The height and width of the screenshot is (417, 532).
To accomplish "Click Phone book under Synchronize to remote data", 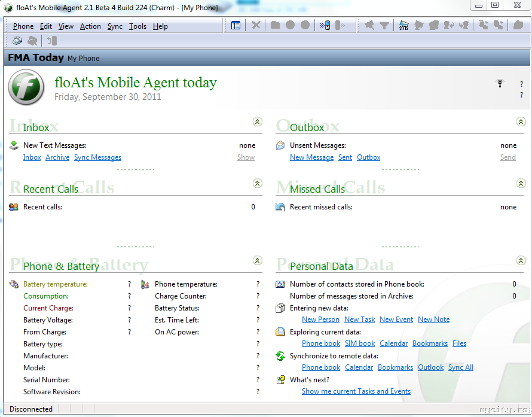I will tap(321, 367).
